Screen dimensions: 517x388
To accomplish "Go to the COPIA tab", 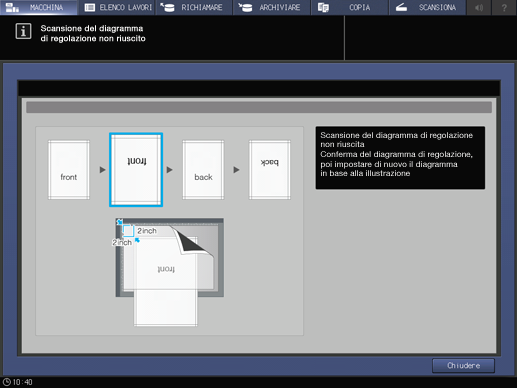I will [350, 7].
